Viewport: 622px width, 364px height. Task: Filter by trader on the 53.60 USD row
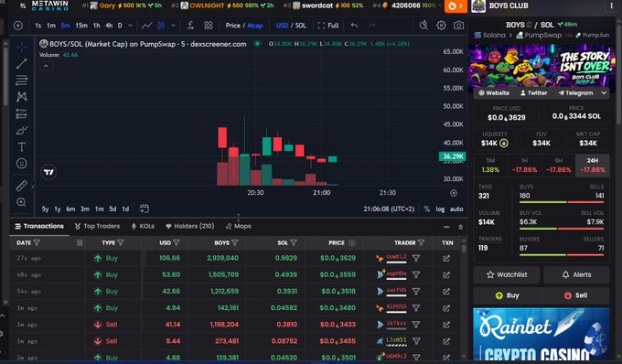[x=415, y=274]
